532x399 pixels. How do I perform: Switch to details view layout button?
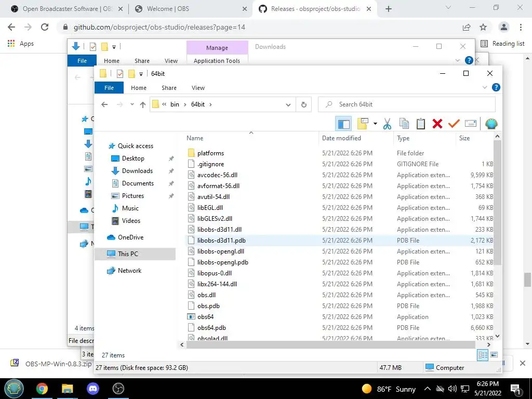click(483, 355)
